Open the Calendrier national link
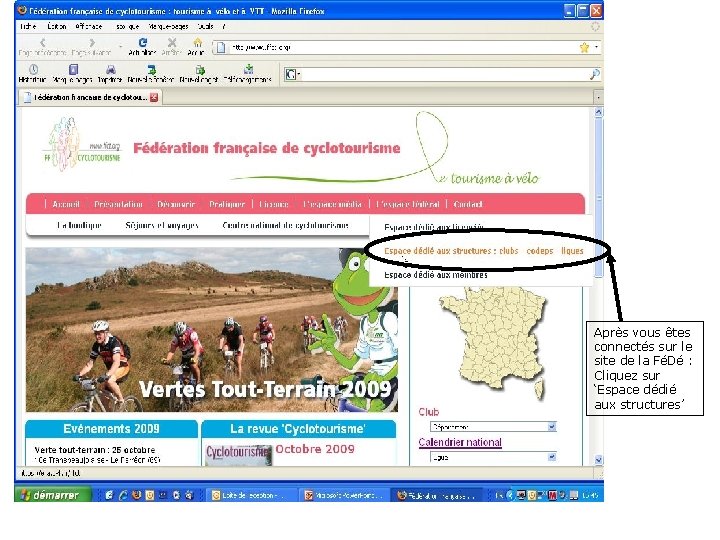The width and height of the screenshot is (720, 540). coord(460,442)
